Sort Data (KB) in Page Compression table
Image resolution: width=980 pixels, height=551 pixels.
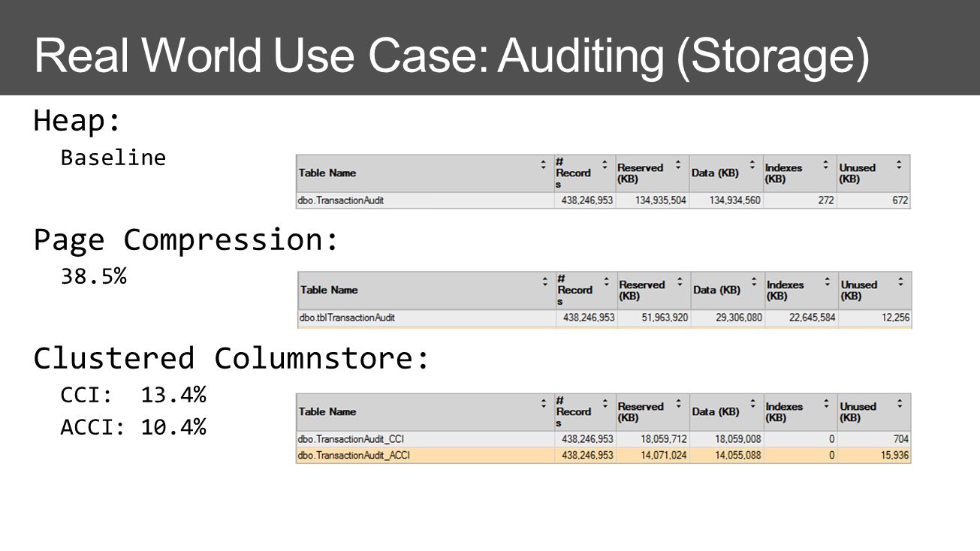(754, 282)
